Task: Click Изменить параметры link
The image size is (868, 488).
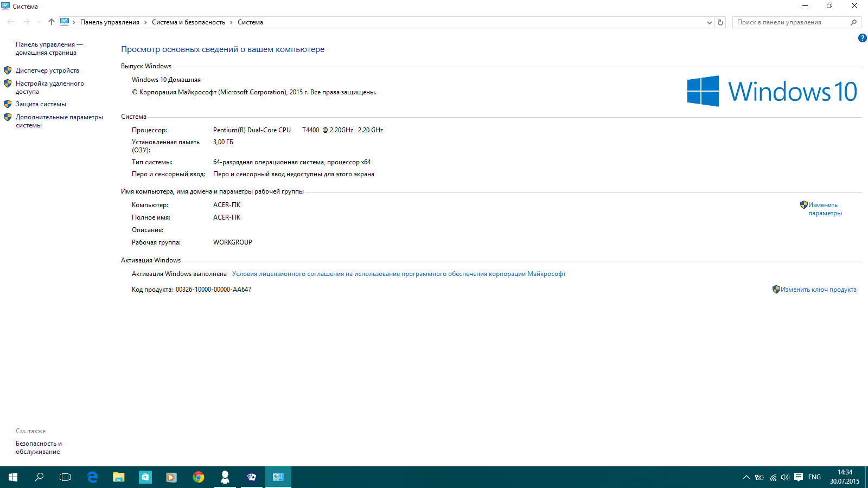Action: coord(825,209)
